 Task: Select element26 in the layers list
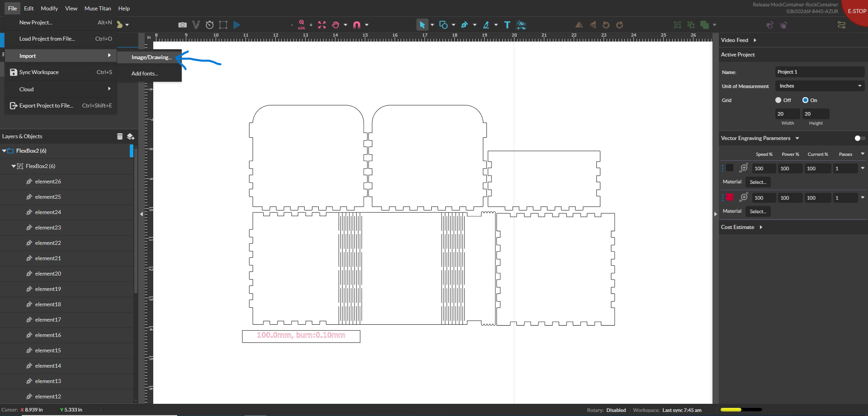[67, 182]
